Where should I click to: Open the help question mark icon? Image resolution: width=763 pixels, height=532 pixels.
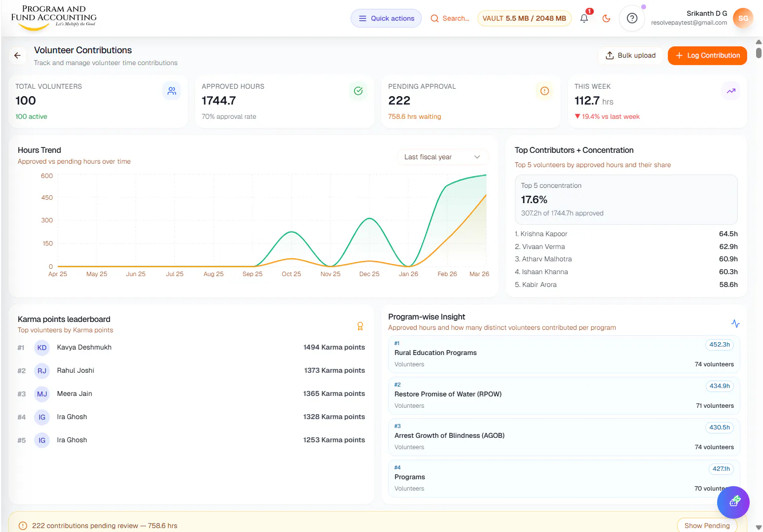[x=632, y=18]
